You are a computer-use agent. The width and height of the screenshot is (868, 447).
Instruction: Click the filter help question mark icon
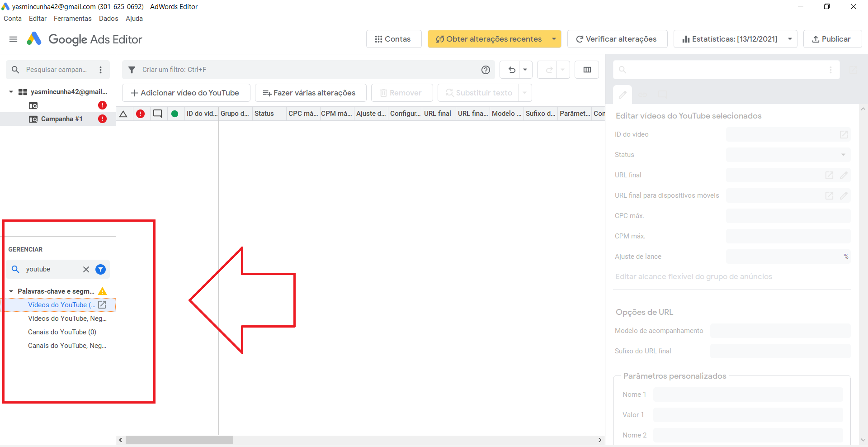point(486,70)
